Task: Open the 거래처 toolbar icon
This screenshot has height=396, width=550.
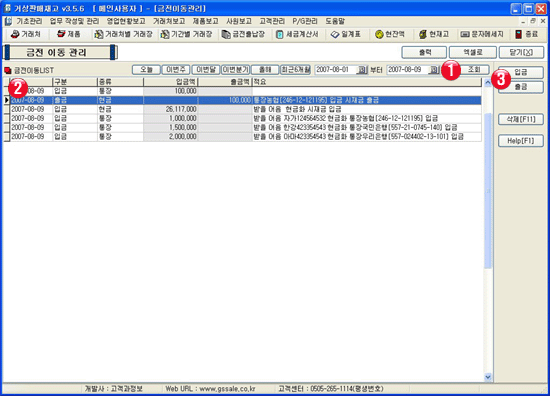Action: click(x=26, y=34)
